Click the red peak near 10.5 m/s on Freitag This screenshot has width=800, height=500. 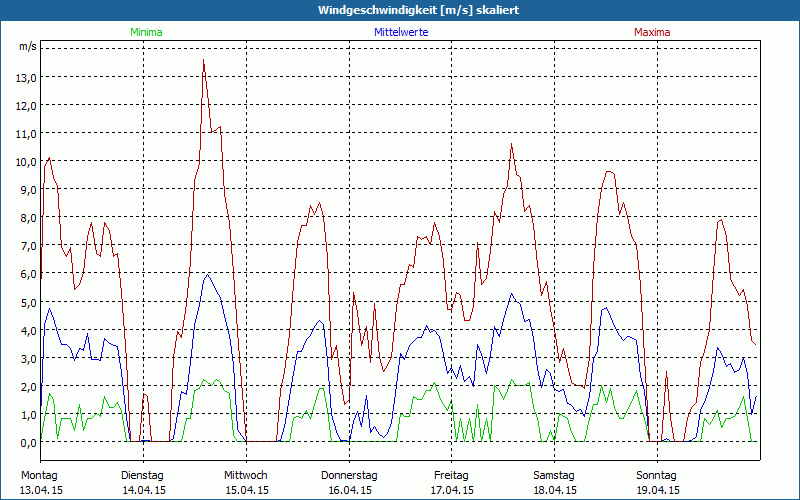click(511, 144)
